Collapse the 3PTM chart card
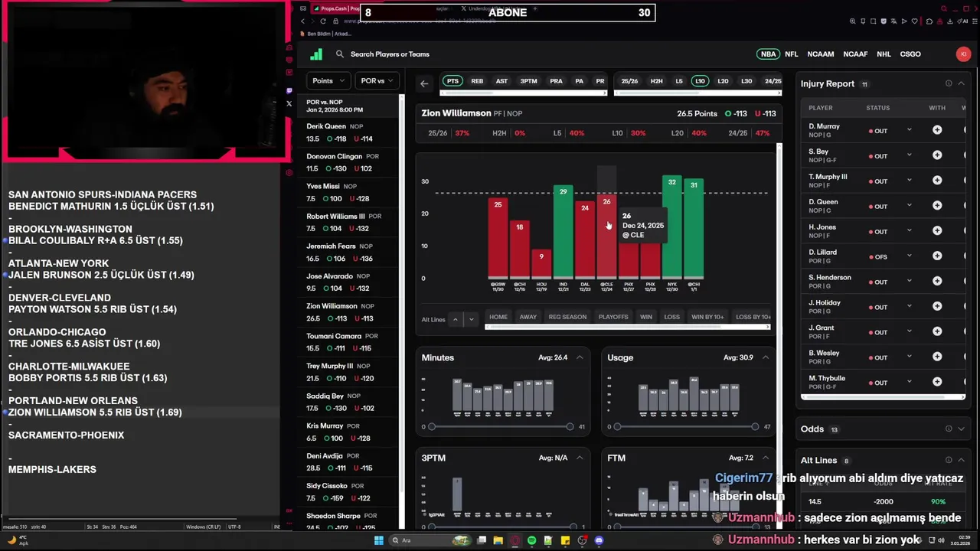This screenshot has height=551, width=980. pos(580,458)
